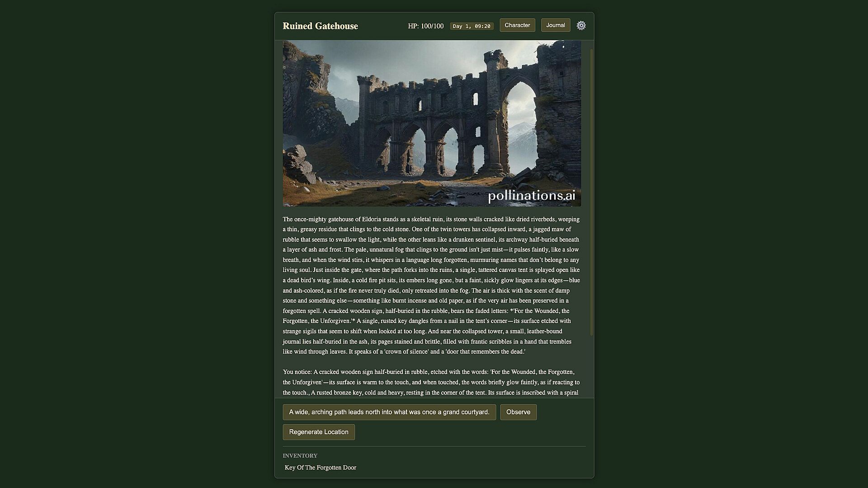Select Key Of The Forgotten Door item

(321, 468)
